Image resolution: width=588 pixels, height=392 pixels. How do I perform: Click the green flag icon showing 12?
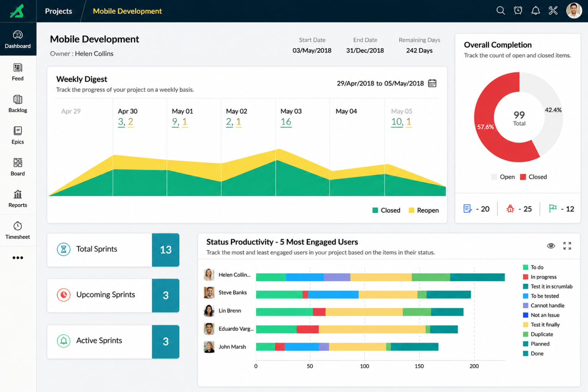point(553,209)
